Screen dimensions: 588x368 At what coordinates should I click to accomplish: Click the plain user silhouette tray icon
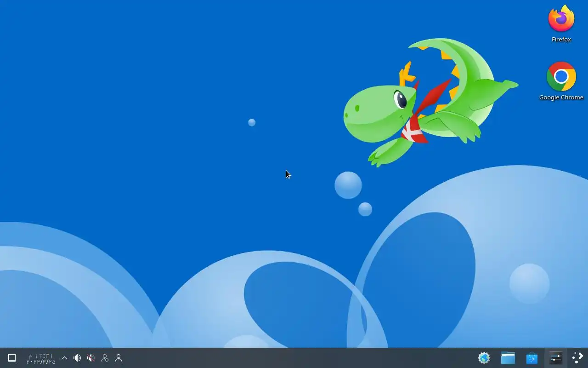(119, 358)
